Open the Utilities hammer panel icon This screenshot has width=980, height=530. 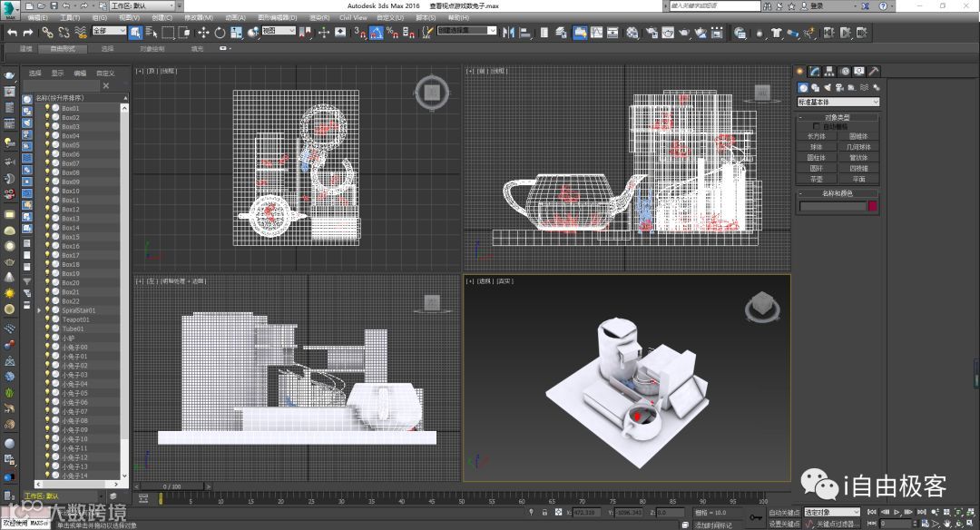(x=873, y=71)
